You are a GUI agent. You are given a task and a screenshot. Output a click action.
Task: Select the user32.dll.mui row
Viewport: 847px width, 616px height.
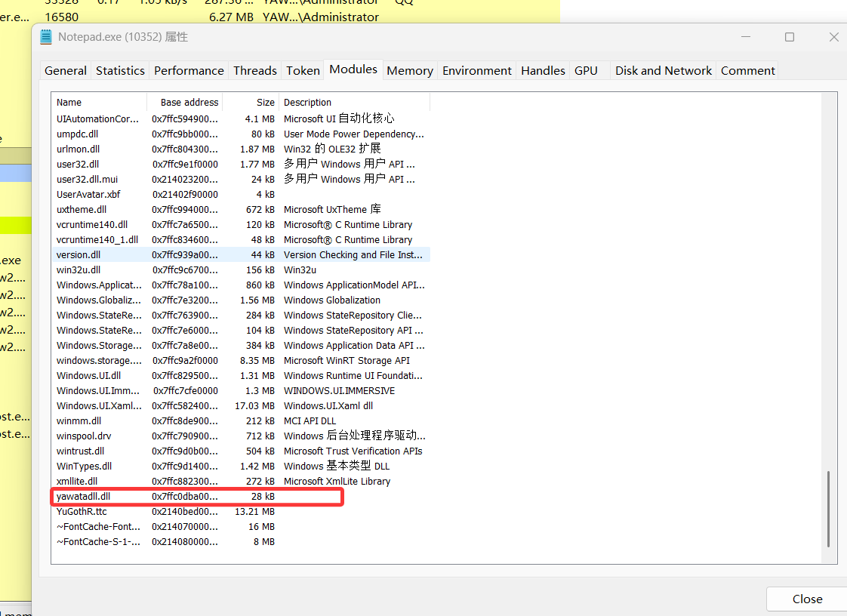pos(241,180)
